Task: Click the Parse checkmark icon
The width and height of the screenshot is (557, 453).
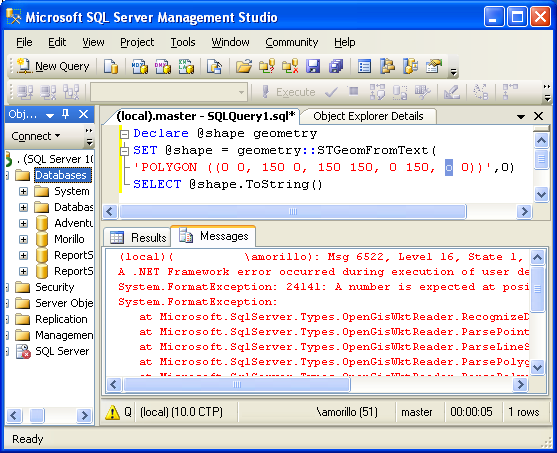Action: (331, 92)
